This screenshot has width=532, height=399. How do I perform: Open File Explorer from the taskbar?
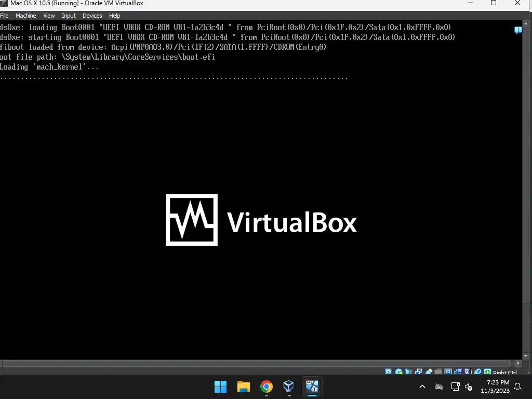tap(244, 387)
